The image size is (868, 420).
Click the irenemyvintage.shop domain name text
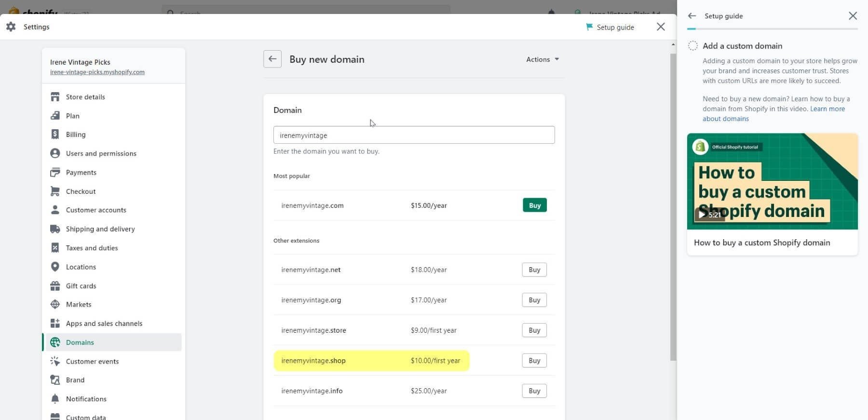(x=313, y=361)
